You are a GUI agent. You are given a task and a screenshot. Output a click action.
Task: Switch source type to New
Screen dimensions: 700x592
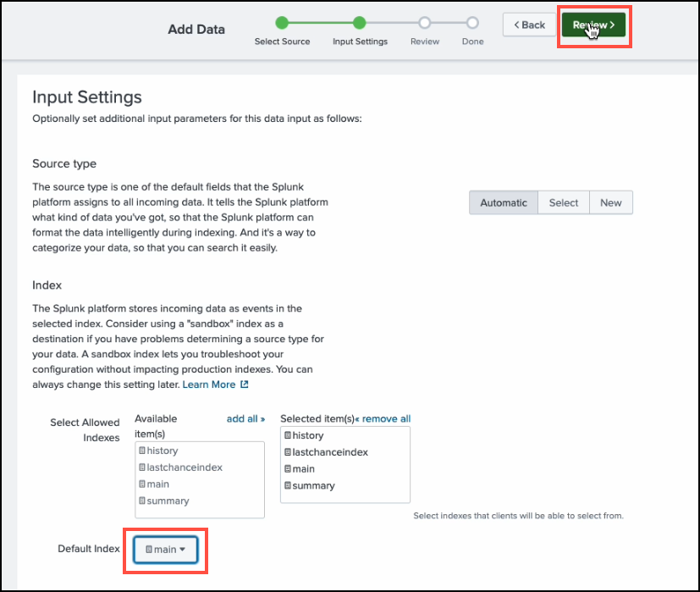tap(610, 202)
